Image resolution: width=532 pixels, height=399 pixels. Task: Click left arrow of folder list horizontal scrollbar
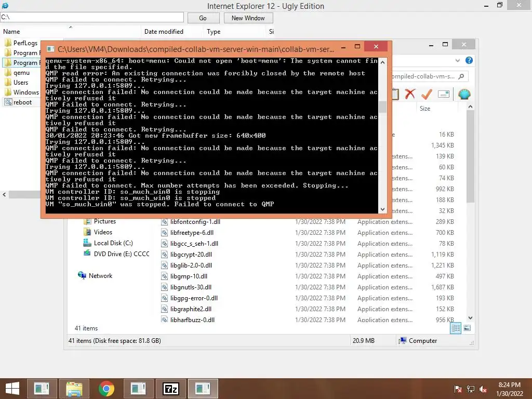(4, 194)
